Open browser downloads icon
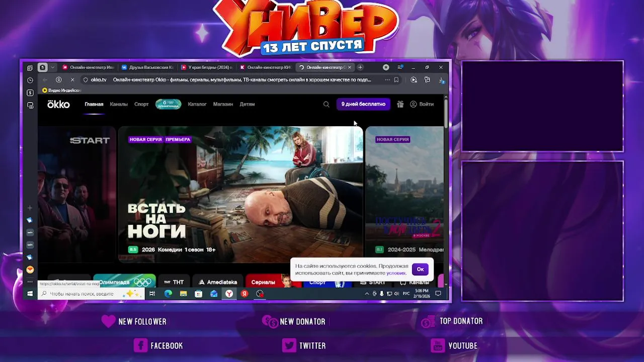 441,80
